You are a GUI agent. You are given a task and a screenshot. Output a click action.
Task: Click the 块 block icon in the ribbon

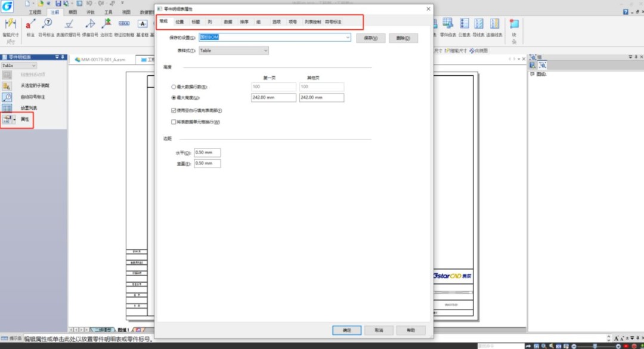(514, 24)
